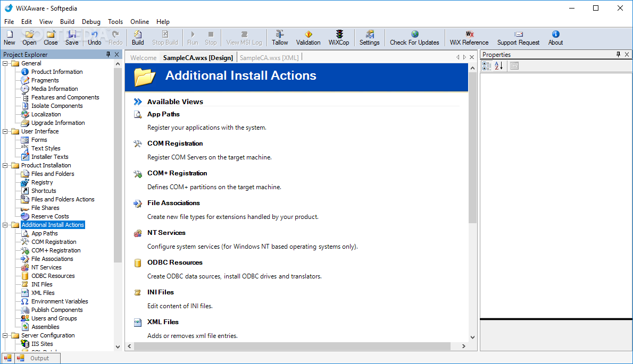Click the Categorized view icon in Properties
Viewport: 633px width, 364px height.
[x=487, y=66]
